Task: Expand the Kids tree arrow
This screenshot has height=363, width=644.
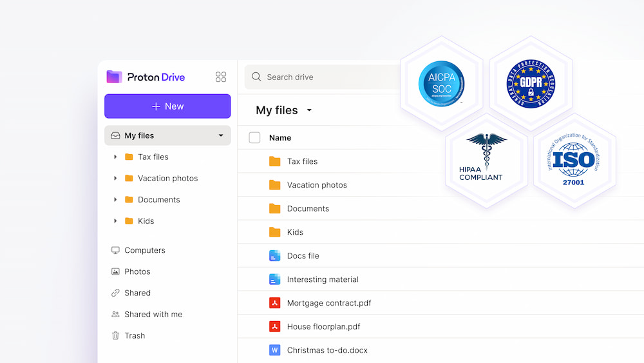Action: 115,221
